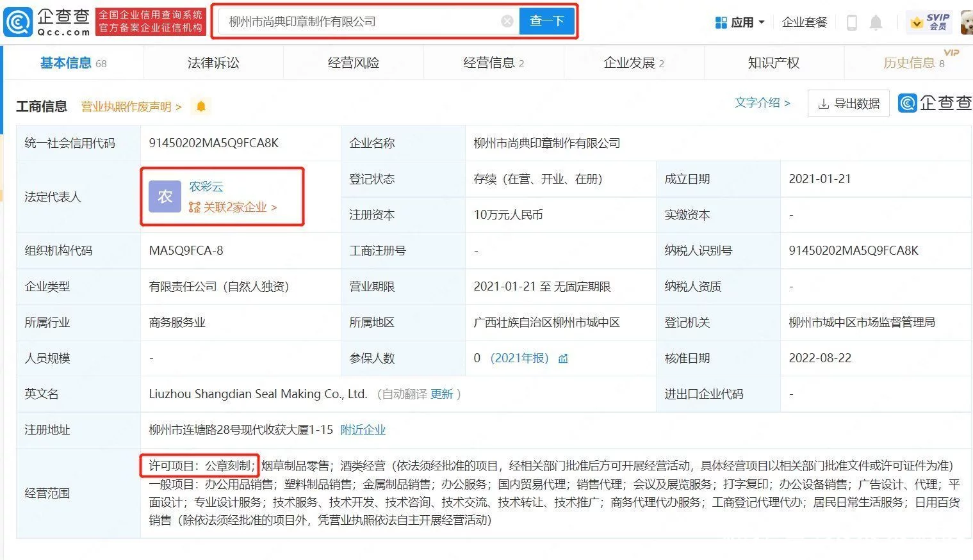Open the 历史信息 VIP tab

pyautogui.click(x=914, y=63)
